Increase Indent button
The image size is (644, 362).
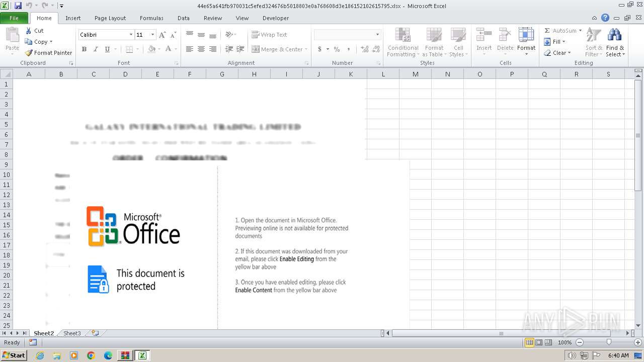tap(240, 49)
